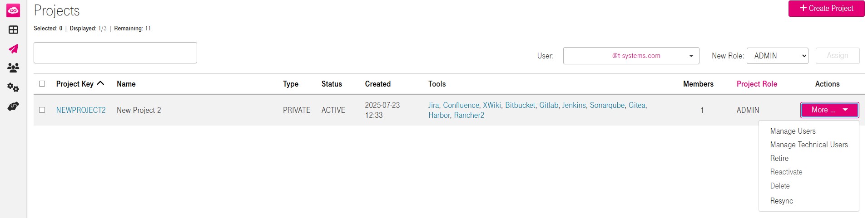Select Resync in the More menu
The image size is (868, 218).
tap(781, 201)
